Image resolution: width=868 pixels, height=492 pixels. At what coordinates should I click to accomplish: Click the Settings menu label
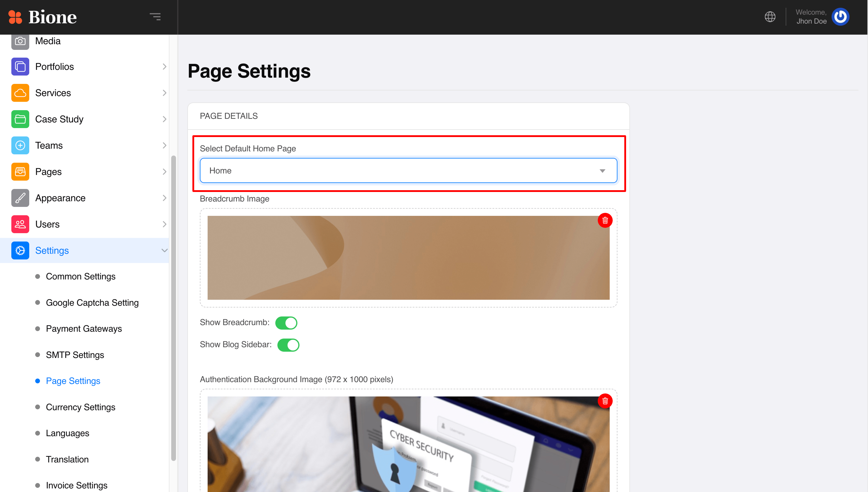52,251
